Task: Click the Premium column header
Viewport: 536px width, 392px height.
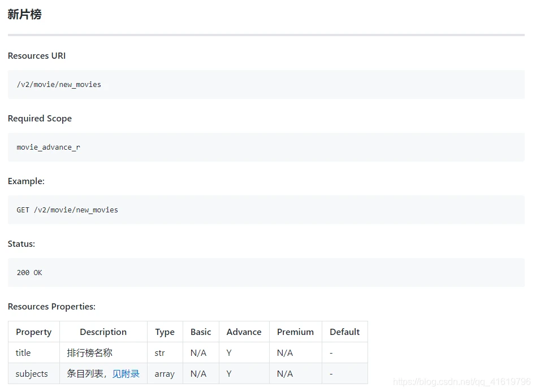Action: coord(295,332)
